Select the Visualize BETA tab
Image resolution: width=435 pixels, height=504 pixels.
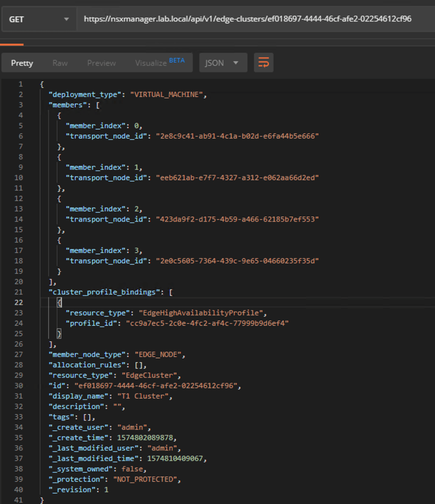pos(160,63)
